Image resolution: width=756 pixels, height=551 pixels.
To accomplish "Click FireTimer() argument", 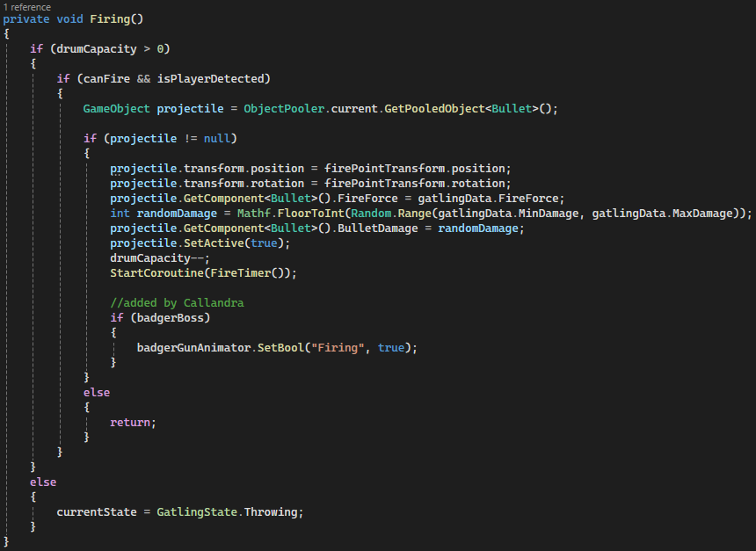I will (247, 273).
